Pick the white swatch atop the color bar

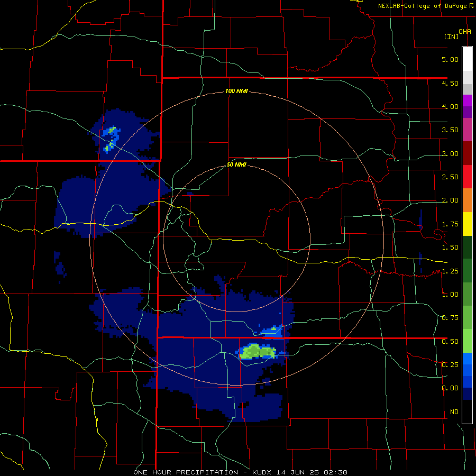(x=467, y=59)
